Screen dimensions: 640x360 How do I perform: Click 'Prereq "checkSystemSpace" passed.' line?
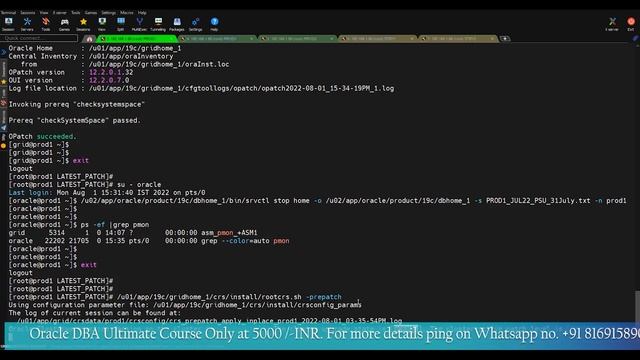[74, 120]
